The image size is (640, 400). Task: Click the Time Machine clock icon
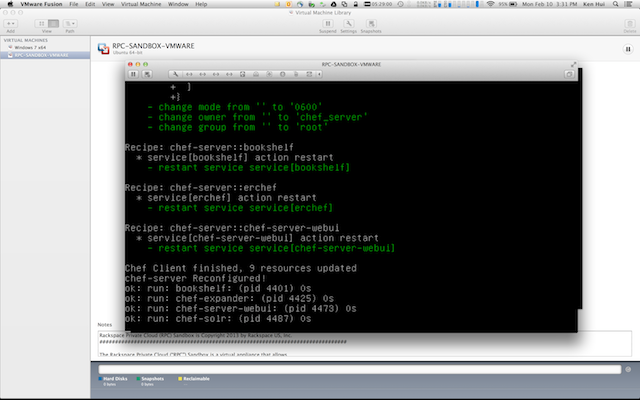[x=400, y=4]
